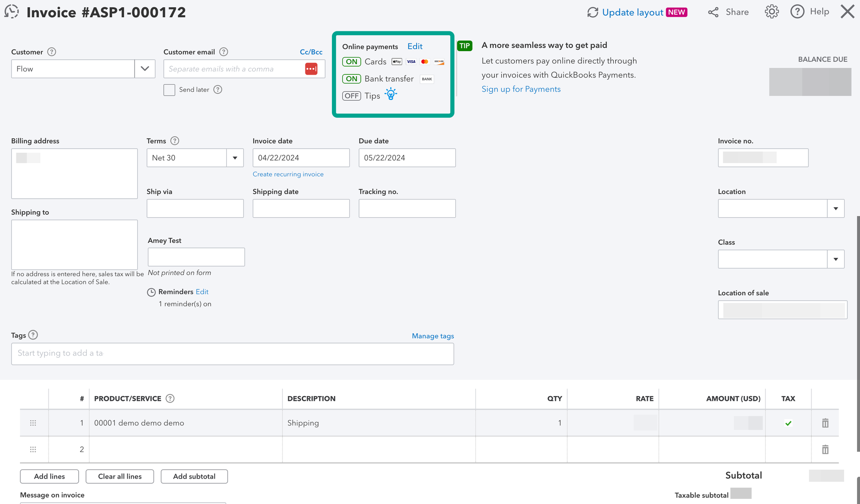Viewport: 860px width, 504px height.
Task: Click Create recurring invoice link
Action: click(288, 174)
